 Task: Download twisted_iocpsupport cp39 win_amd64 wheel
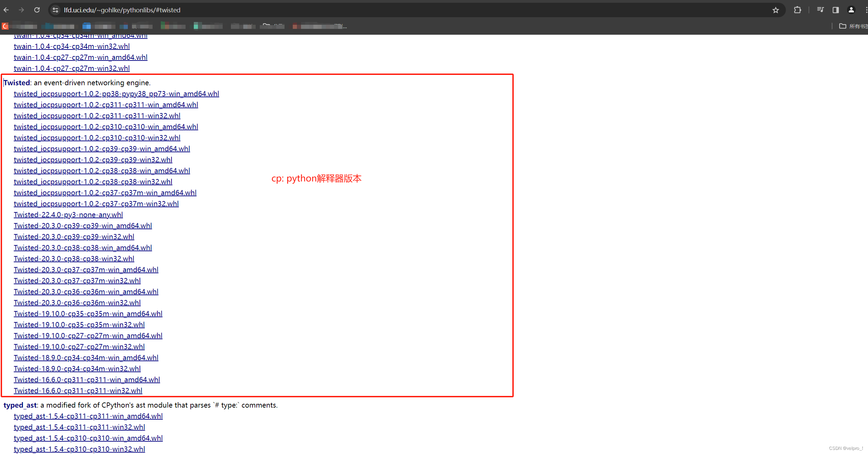coord(102,148)
